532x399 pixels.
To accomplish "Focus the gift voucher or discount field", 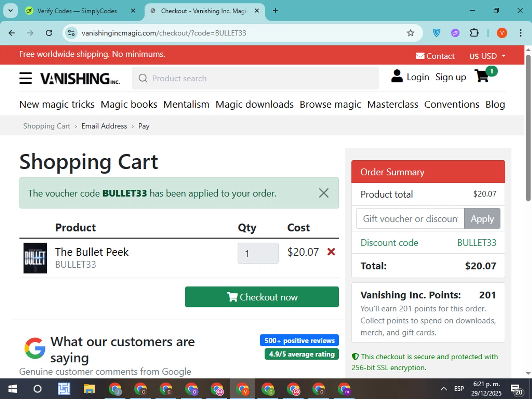I will (x=410, y=218).
